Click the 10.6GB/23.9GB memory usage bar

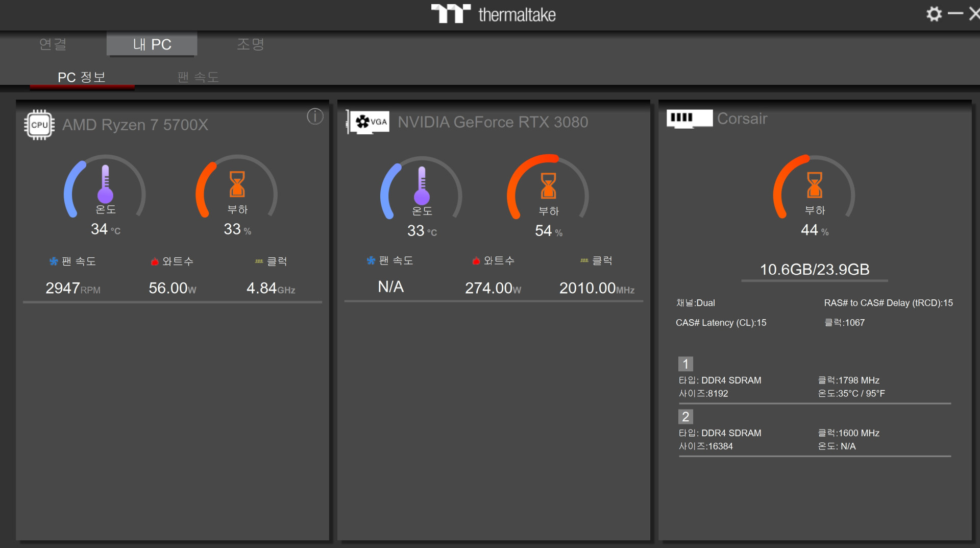point(815,270)
